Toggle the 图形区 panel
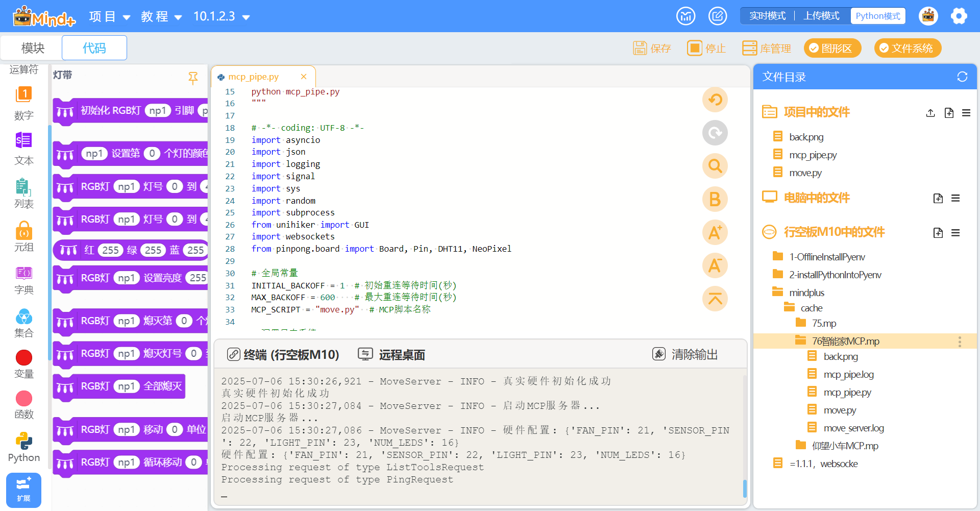Viewport: 980px width, 511px height. coord(832,48)
